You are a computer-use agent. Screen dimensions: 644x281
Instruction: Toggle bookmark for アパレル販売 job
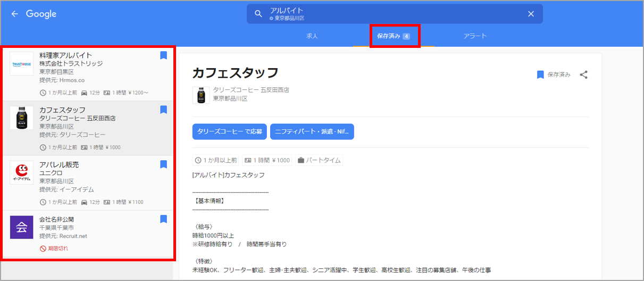[x=164, y=164]
